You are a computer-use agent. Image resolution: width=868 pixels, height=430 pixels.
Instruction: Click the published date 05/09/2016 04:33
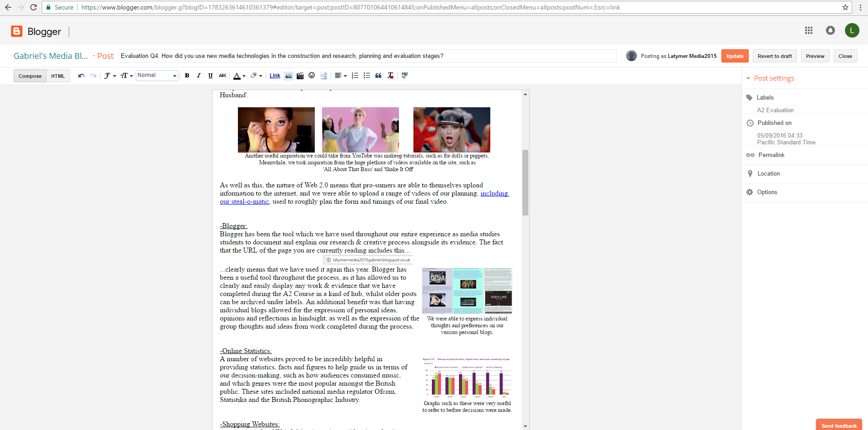point(780,135)
